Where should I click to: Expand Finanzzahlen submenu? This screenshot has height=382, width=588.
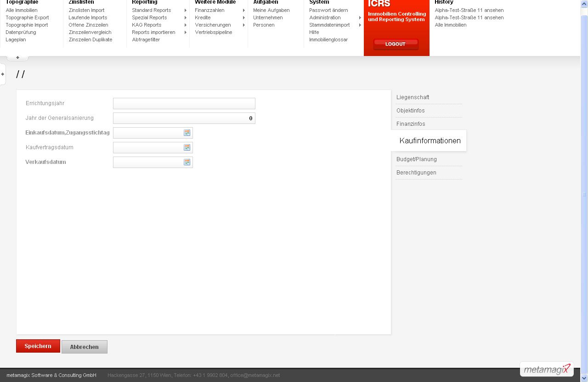coord(244,10)
